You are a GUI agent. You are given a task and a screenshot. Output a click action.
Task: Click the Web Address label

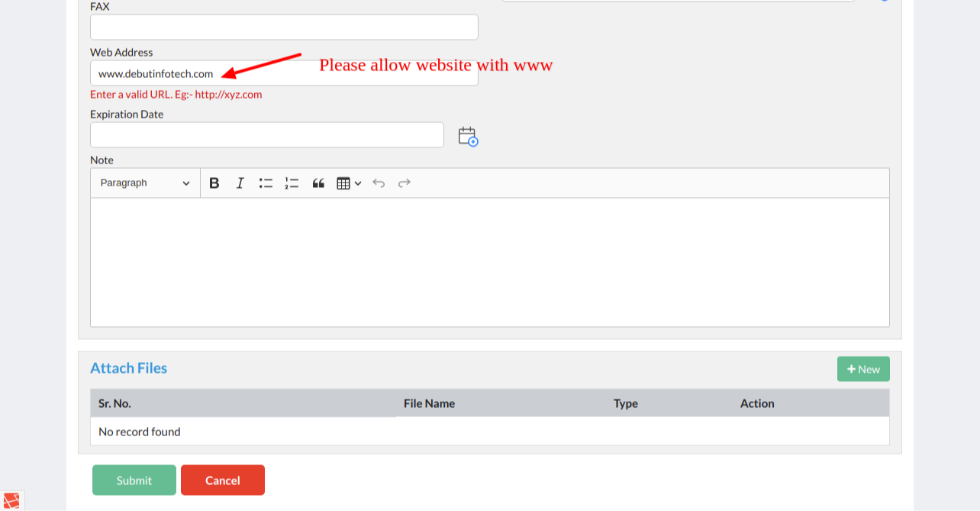tap(121, 53)
